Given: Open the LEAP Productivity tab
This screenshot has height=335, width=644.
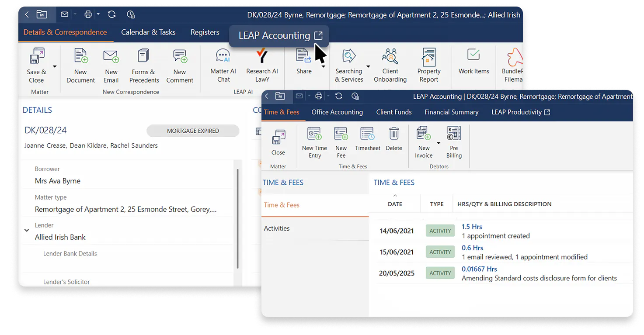Looking at the screenshot, I should click(521, 112).
